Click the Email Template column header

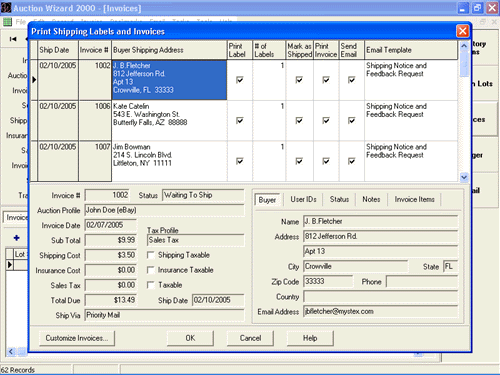point(411,50)
